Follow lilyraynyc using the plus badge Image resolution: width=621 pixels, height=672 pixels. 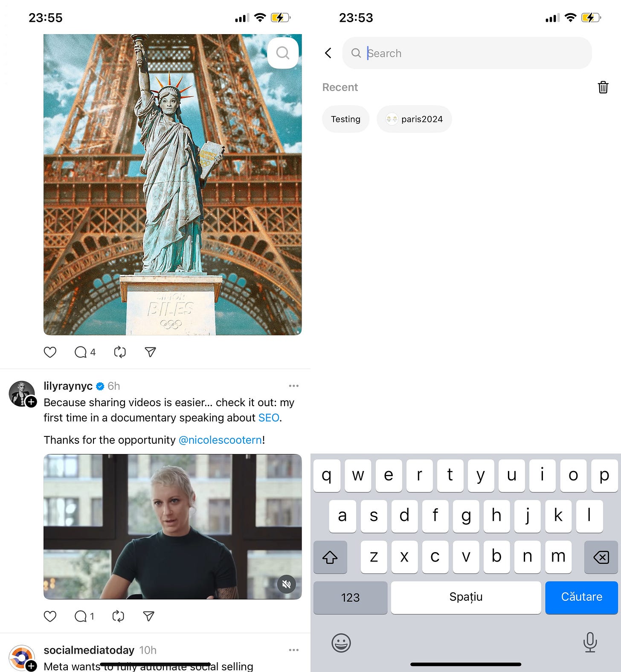pyautogui.click(x=31, y=402)
